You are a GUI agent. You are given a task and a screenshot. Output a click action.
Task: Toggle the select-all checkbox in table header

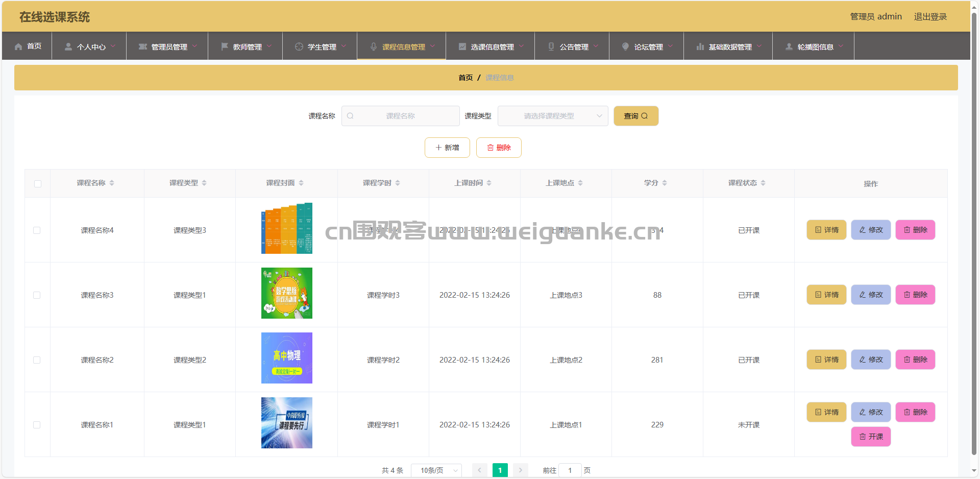38,184
